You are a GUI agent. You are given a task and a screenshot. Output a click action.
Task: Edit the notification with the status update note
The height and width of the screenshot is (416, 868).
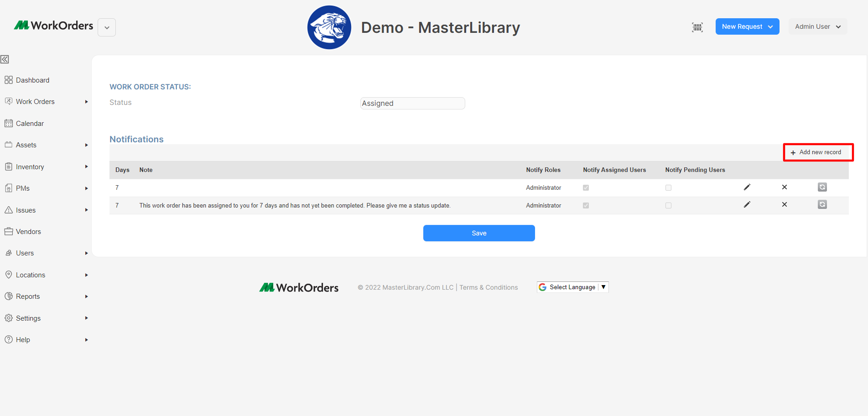(x=747, y=204)
